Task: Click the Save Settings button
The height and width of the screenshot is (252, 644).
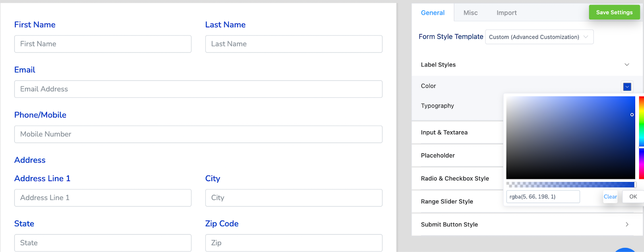Action: (x=614, y=12)
